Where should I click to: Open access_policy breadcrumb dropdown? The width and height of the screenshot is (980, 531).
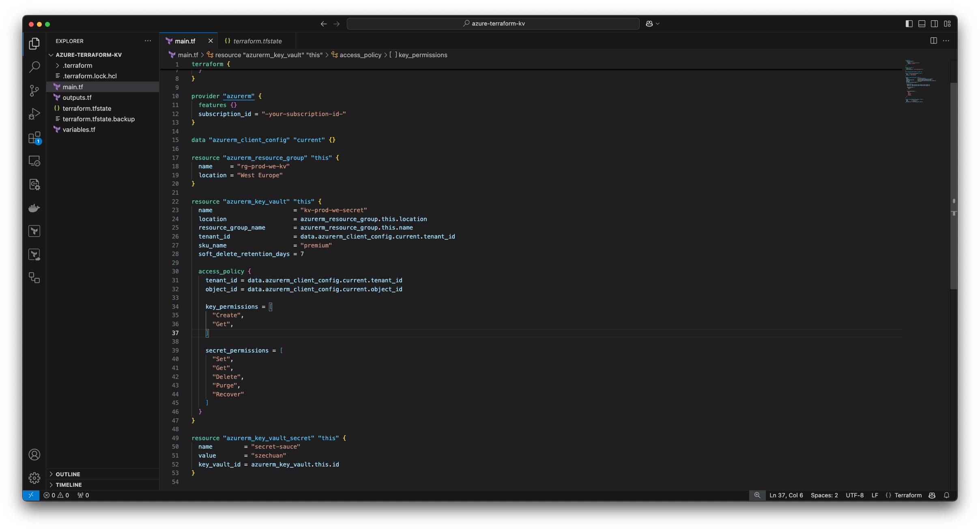357,55
